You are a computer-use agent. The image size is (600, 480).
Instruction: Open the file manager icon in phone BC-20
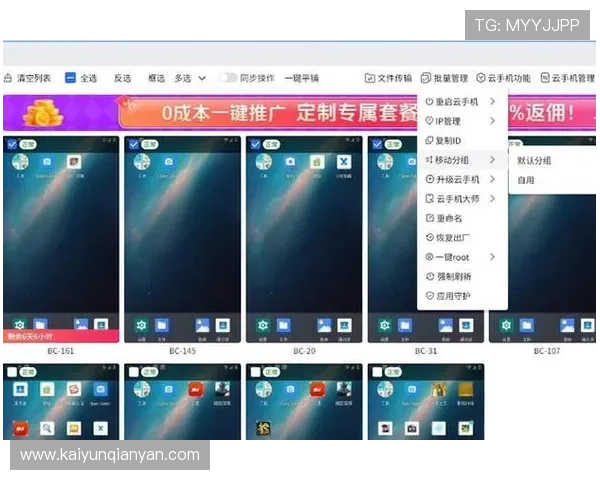(x=284, y=325)
